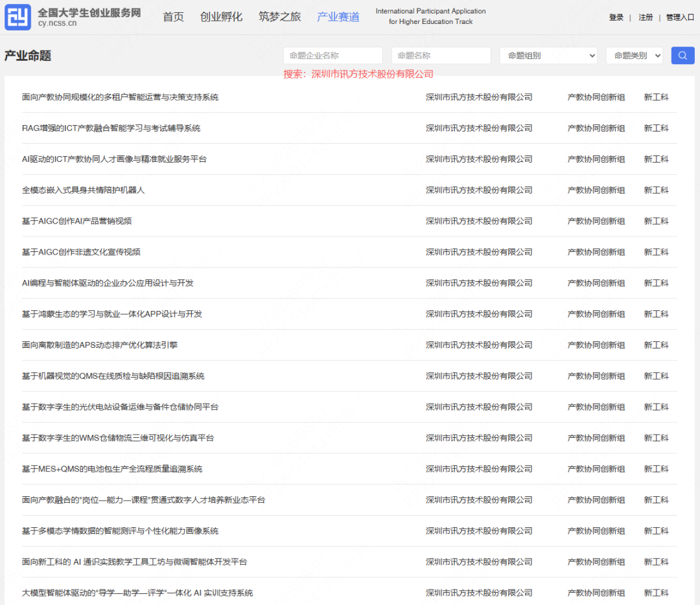Open 基于机器视觉的QMS在线质检与缺陷根因追溯系统 entry
This screenshot has height=605, width=700.
coord(113,376)
